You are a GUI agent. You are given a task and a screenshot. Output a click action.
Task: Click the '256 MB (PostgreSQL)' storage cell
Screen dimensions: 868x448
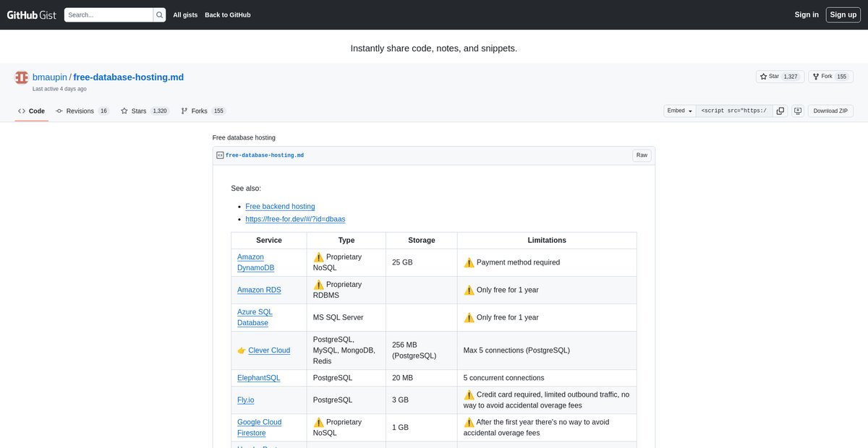422,350
